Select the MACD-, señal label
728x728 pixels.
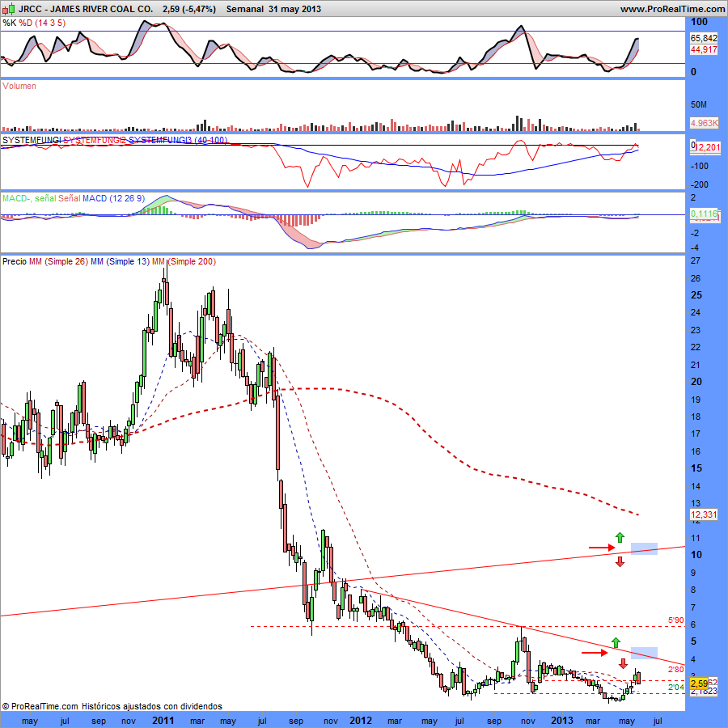29,198
